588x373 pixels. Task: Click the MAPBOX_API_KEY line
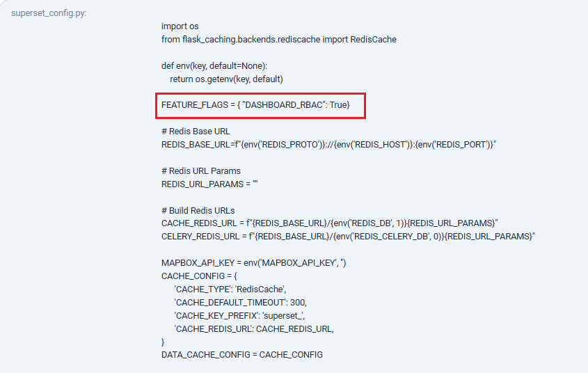(x=253, y=263)
